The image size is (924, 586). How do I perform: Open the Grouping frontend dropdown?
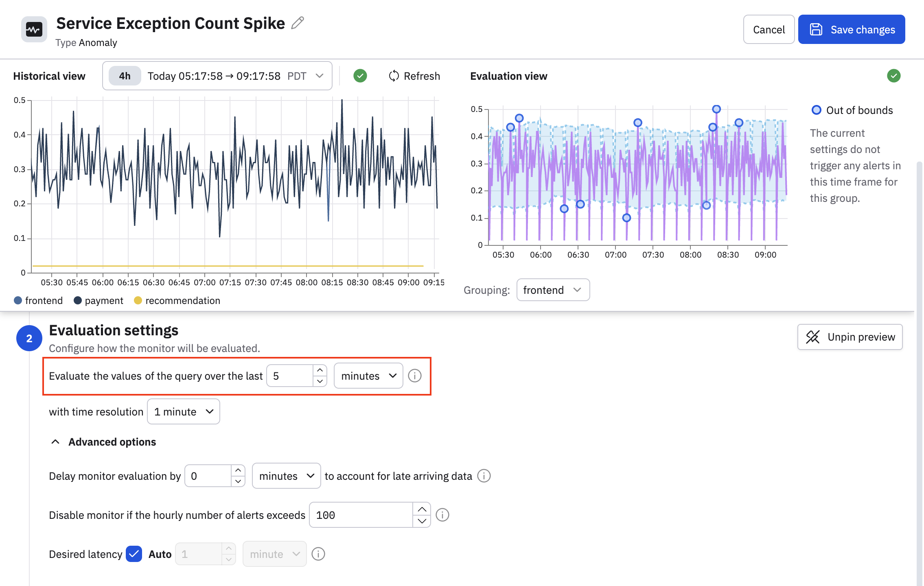pos(552,290)
